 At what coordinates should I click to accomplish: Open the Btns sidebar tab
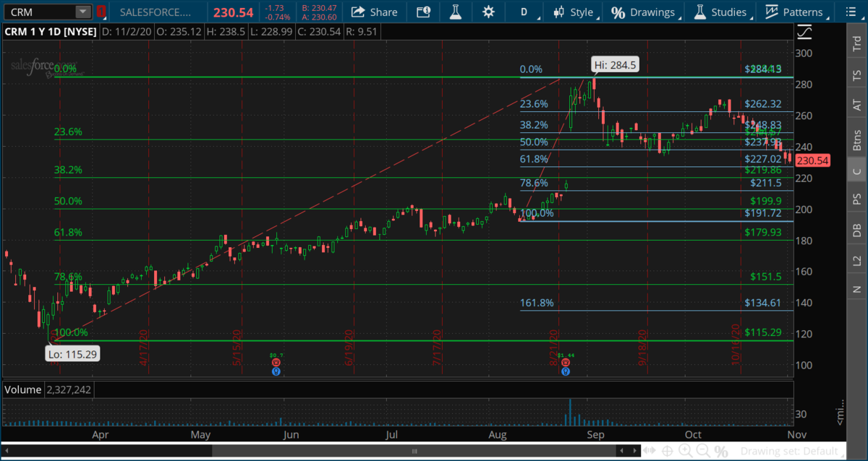(x=857, y=139)
